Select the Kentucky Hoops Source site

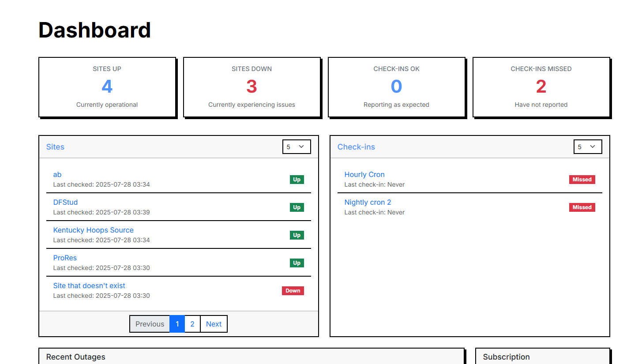(x=93, y=230)
